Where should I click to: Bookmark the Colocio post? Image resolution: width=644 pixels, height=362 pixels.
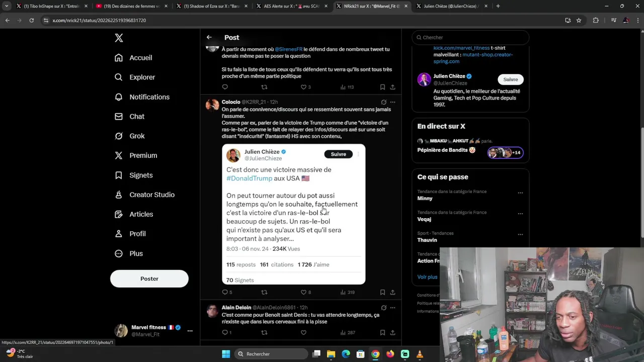pos(382,292)
